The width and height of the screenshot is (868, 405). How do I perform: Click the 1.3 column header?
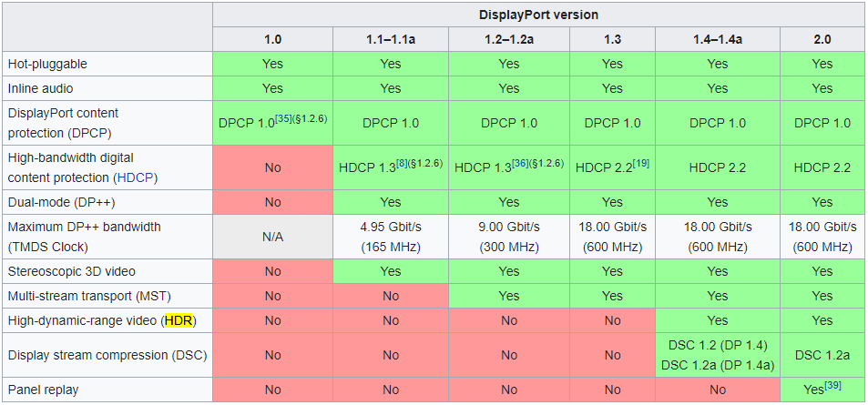point(612,40)
